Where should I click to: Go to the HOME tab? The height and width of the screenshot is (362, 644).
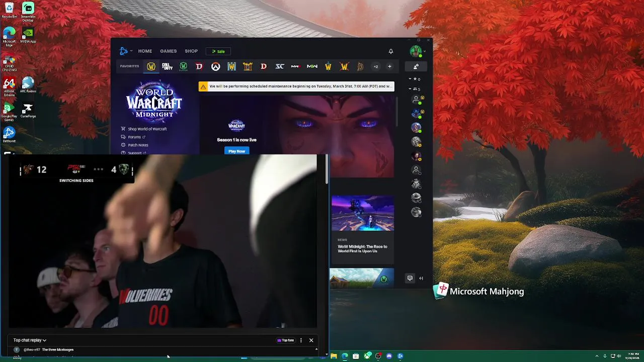click(145, 51)
